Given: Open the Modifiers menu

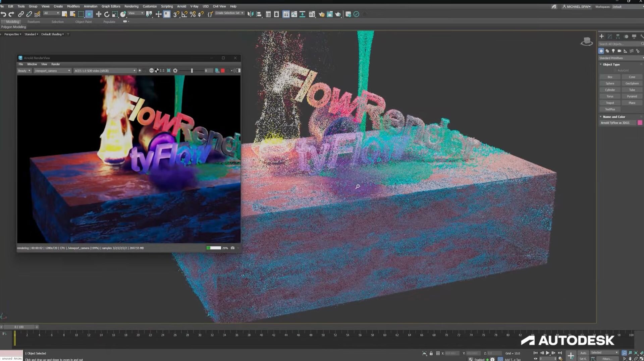Looking at the screenshot, I should click(x=73, y=6).
